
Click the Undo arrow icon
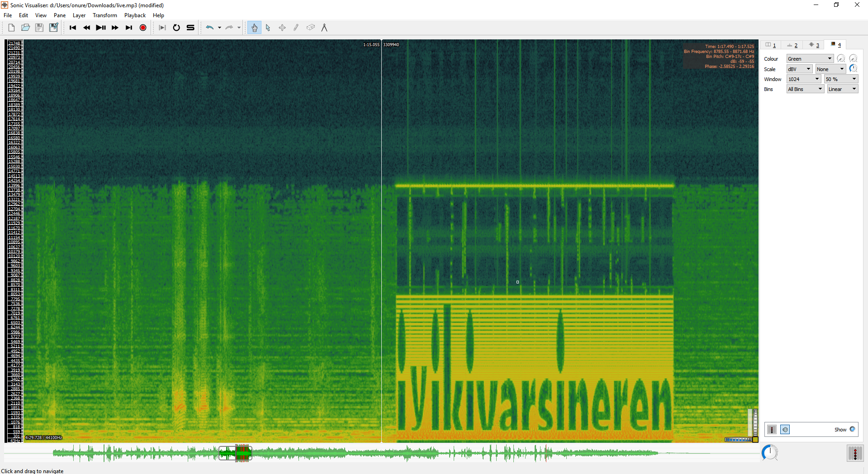(209, 28)
